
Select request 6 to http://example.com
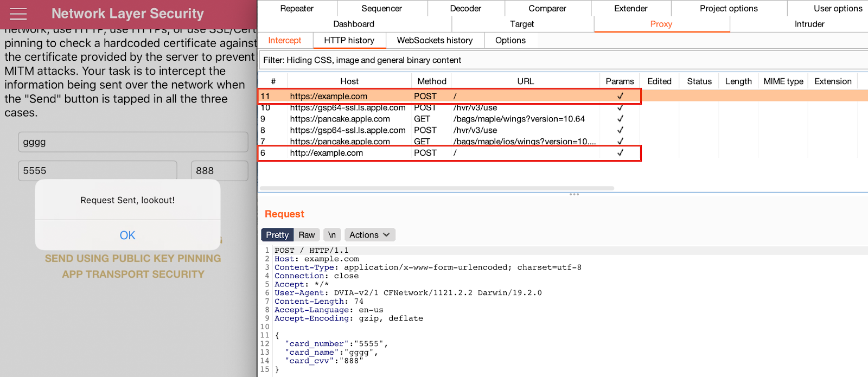pyautogui.click(x=327, y=153)
